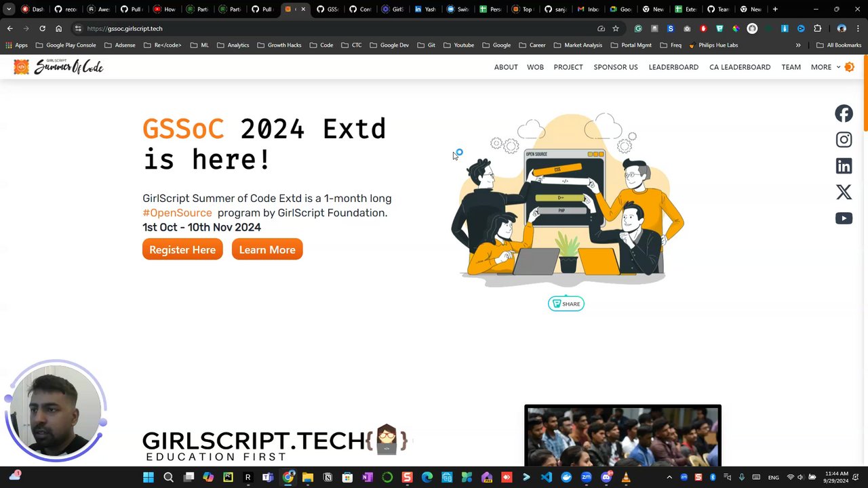Switch to the Team GitHub tab

tap(717, 9)
